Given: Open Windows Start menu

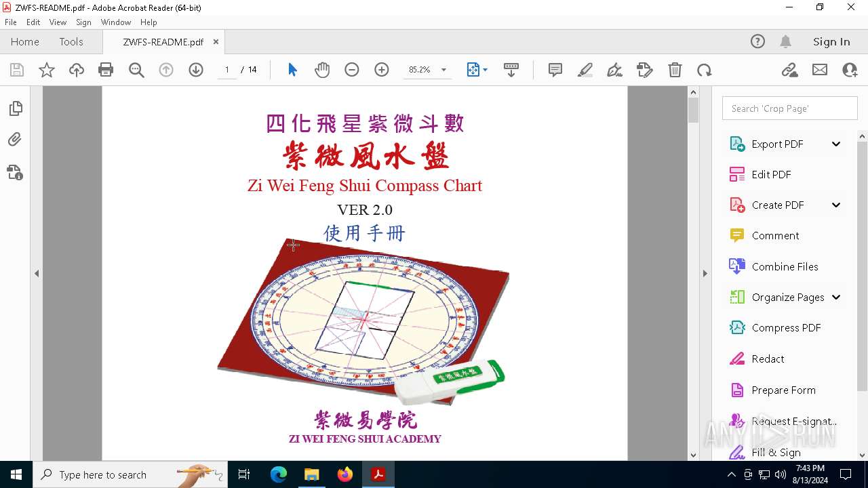Looking at the screenshot, I should (16, 474).
